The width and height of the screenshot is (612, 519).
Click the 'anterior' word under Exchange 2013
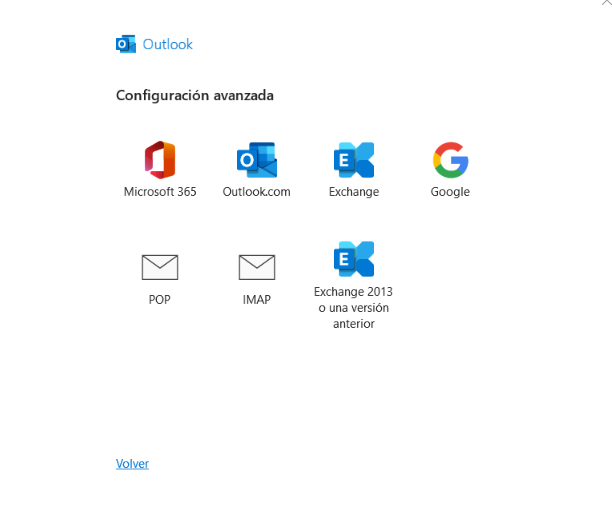pyautogui.click(x=354, y=323)
